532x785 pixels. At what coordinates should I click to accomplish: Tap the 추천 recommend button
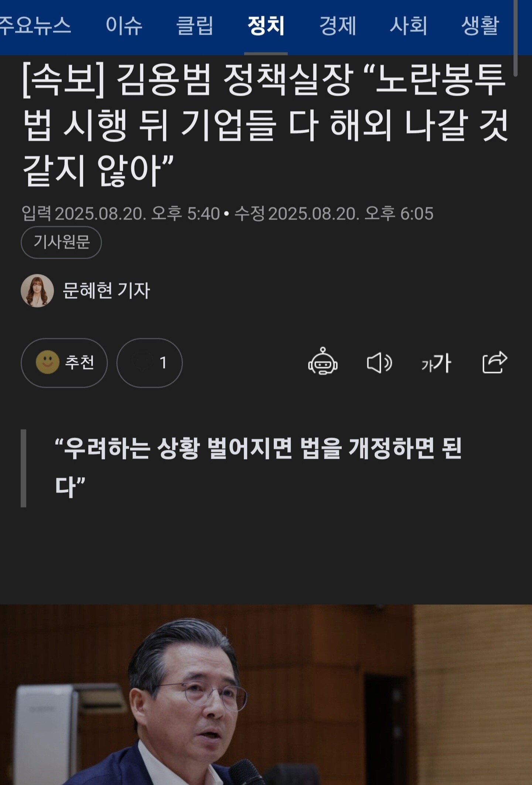tap(64, 363)
